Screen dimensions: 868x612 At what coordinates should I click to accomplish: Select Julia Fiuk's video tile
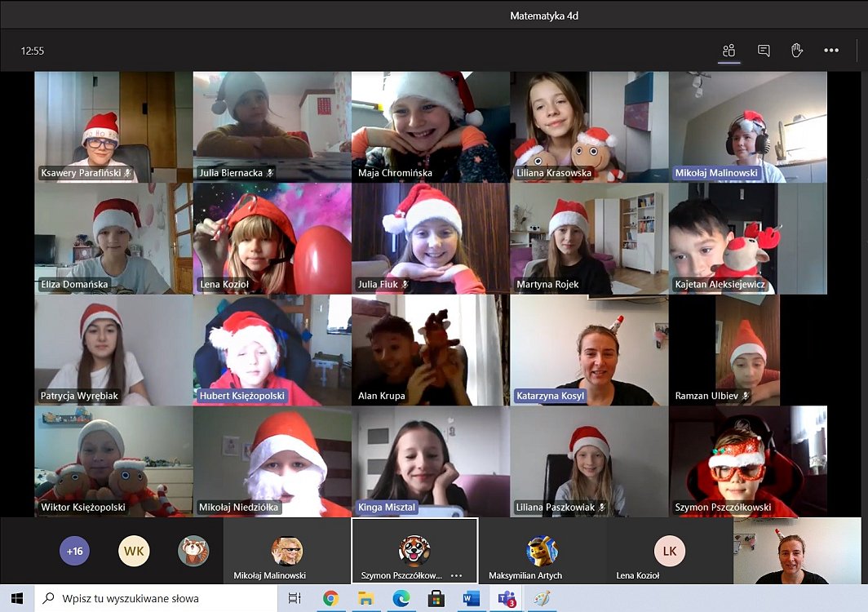tap(431, 239)
